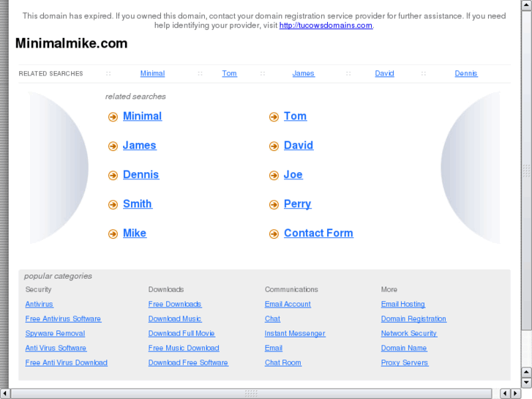The height and width of the screenshot is (399, 532).
Task: Open the Proxy Servers link
Action: (405, 362)
